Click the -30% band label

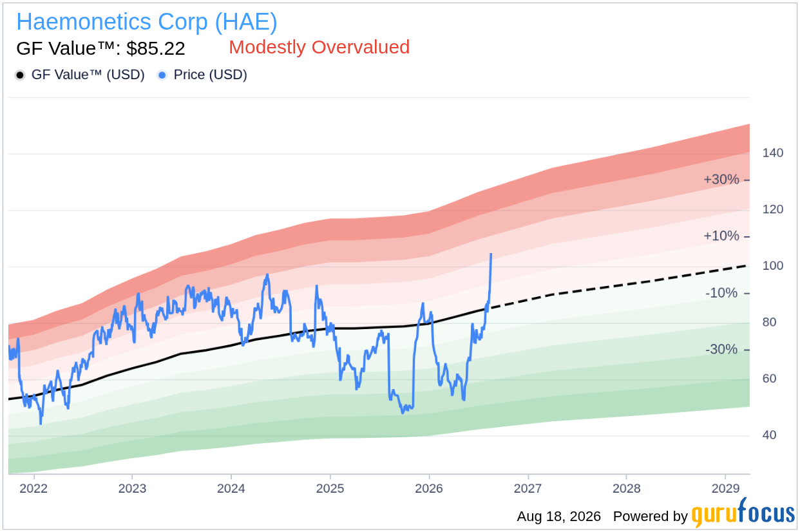tap(722, 350)
